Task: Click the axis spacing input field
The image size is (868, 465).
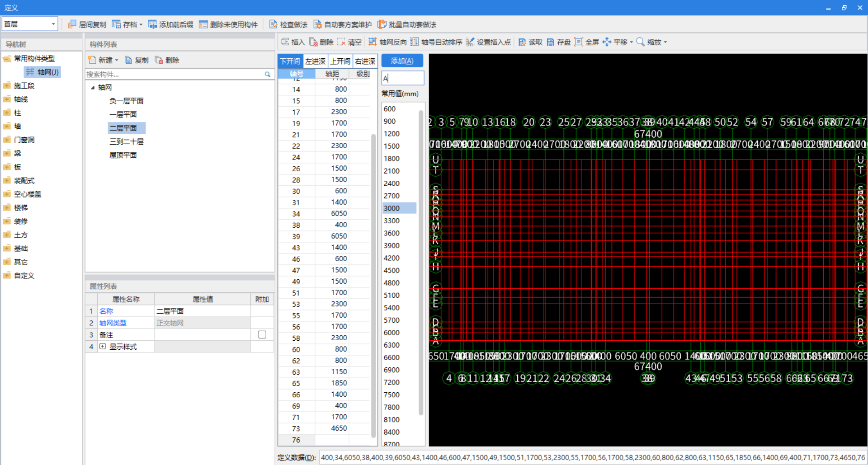Action: click(x=403, y=78)
